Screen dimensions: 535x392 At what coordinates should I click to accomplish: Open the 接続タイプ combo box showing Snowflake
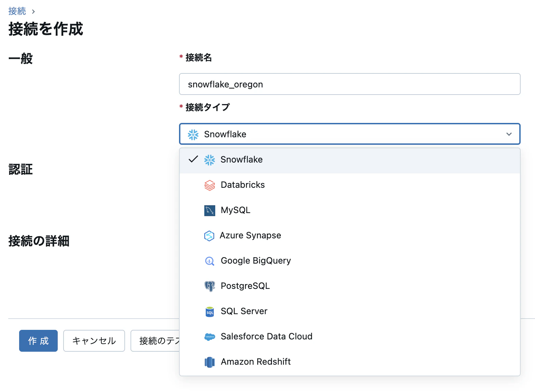[x=349, y=134]
